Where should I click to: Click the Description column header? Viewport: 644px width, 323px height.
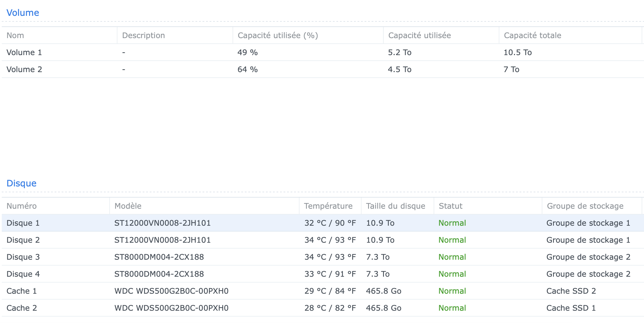[143, 35]
